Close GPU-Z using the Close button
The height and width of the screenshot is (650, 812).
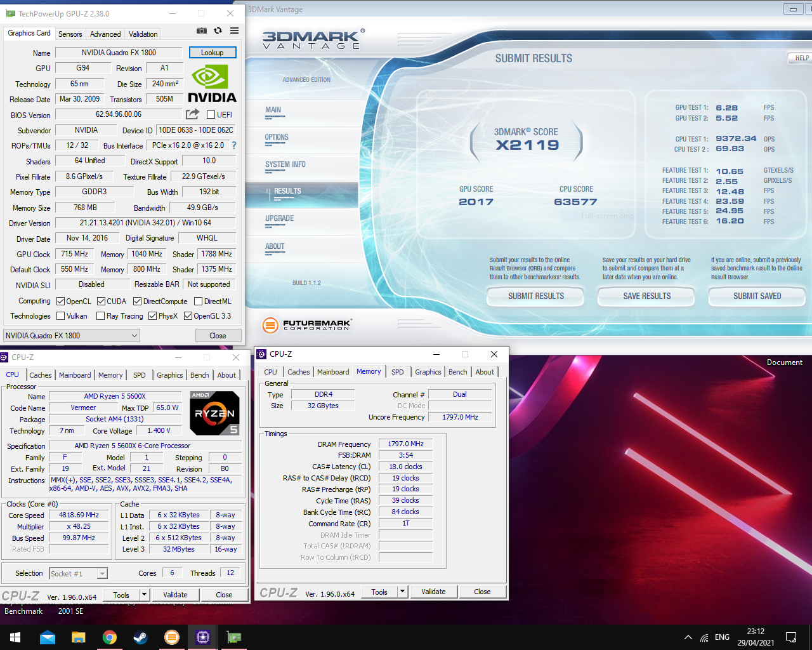click(218, 335)
